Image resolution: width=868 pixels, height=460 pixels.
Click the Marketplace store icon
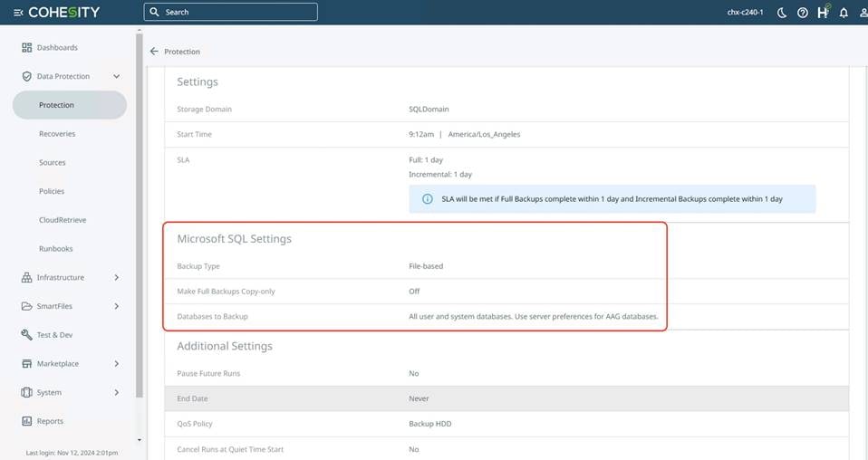(x=26, y=364)
